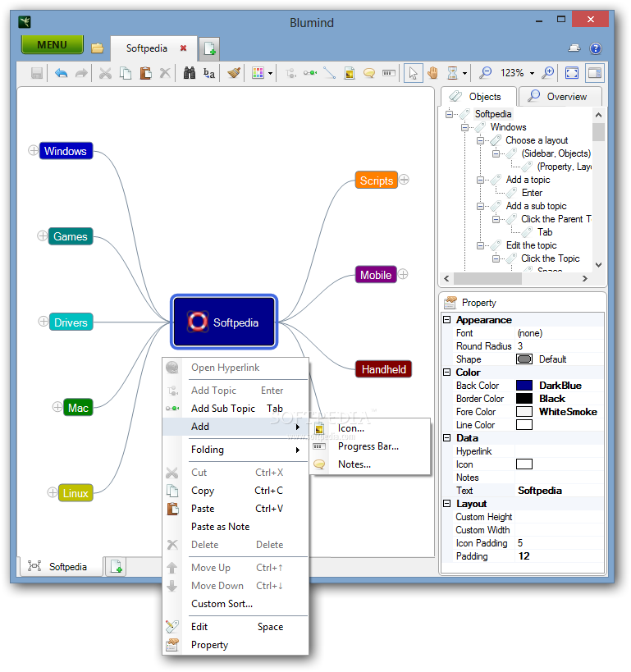
Task: Collapse the Color property section
Action: [447, 372]
